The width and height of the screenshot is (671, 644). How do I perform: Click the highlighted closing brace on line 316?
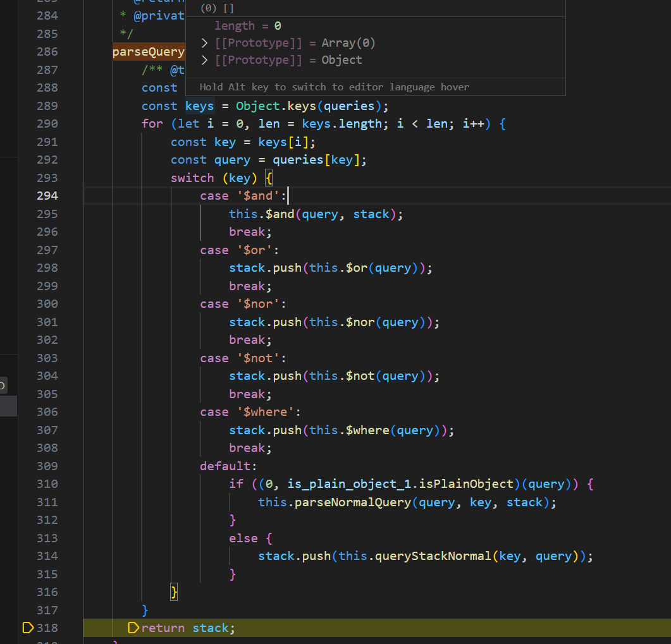tap(175, 592)
